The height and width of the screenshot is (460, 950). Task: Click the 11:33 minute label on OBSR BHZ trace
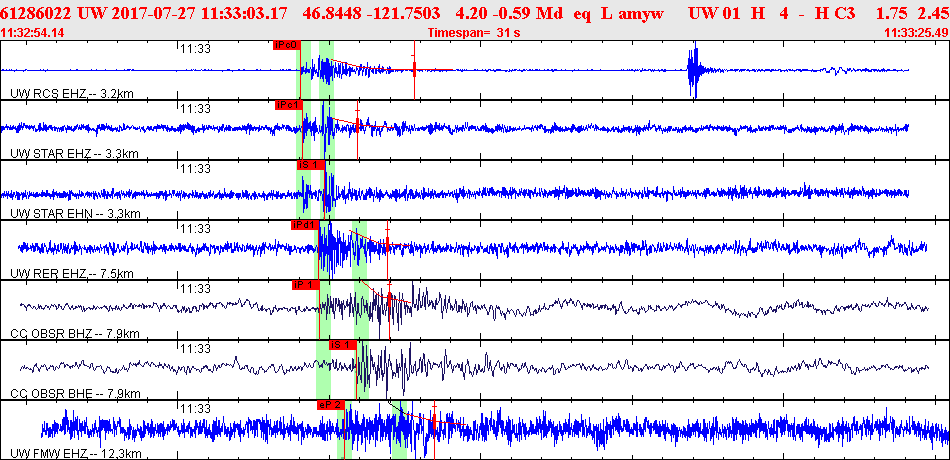195,288
